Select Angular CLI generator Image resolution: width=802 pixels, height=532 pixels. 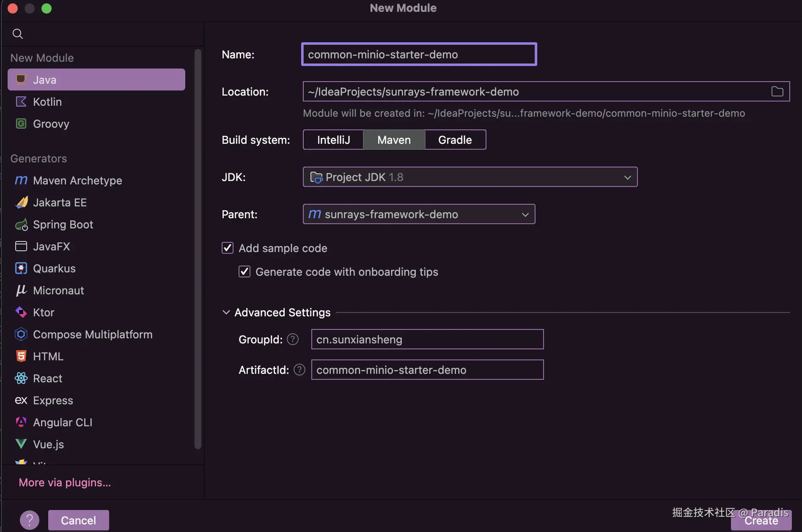pyautogui.click(x=96, y=422)
